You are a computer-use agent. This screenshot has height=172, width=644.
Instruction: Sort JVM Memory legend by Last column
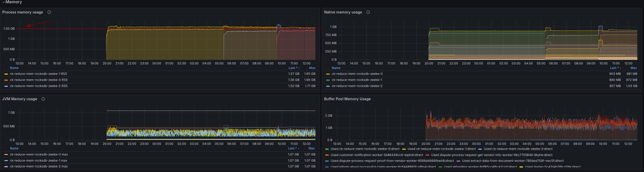(x=293, y=148)
